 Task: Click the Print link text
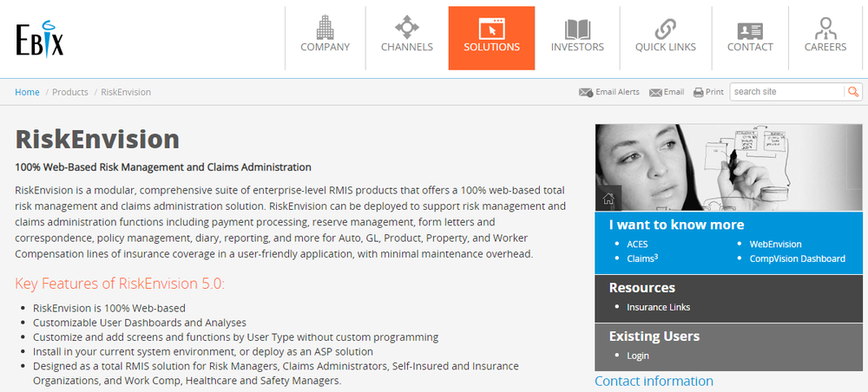pyautogui.click(x=714, y=92)
